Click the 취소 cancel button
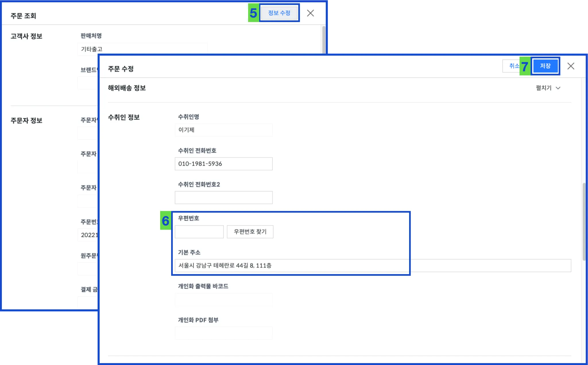 coord(512,66)
